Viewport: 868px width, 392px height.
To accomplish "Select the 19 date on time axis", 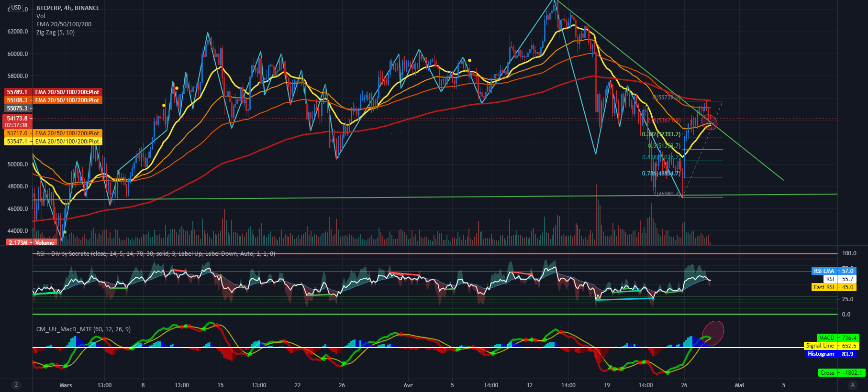I will tap(607, 385).
